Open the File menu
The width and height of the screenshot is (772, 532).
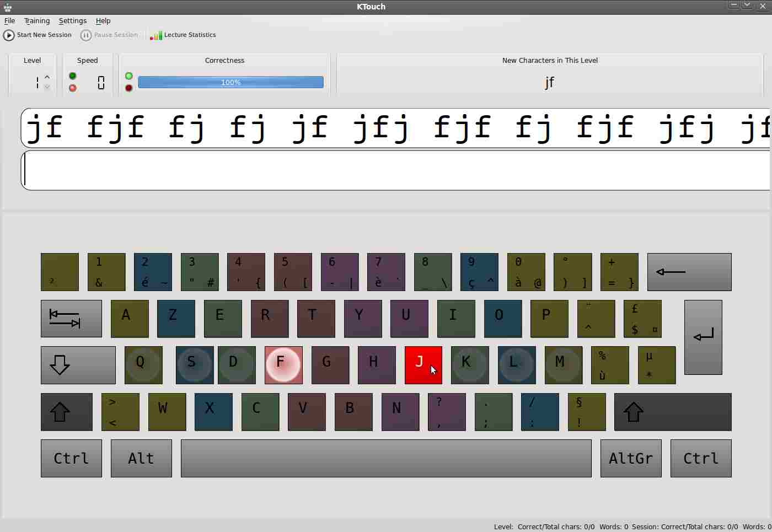click(9, 20)
